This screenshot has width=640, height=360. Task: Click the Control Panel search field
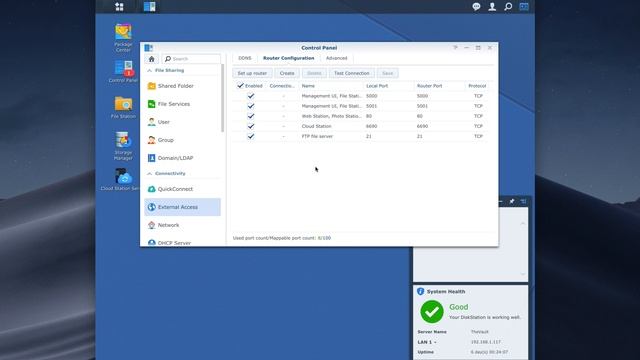click(x=191, y=59)
